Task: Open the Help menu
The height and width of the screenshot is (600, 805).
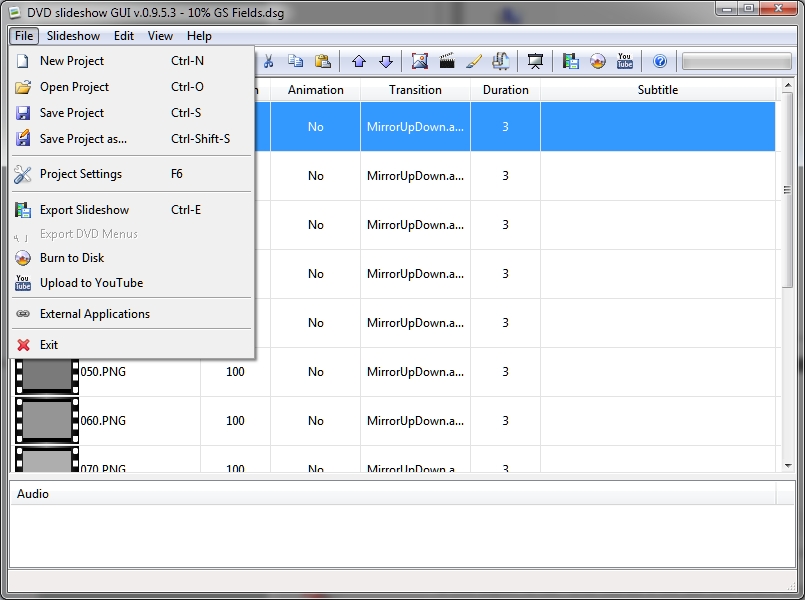Action: (x=199, y=36)
